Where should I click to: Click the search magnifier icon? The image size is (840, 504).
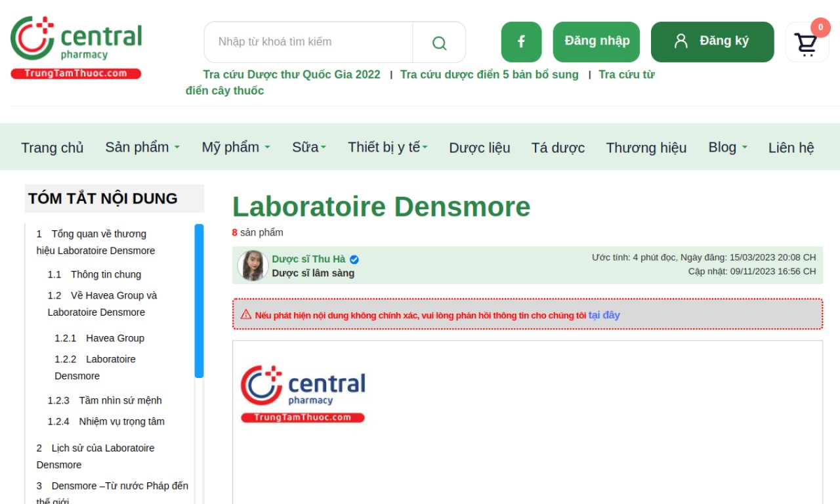click(x=439, y=43)
